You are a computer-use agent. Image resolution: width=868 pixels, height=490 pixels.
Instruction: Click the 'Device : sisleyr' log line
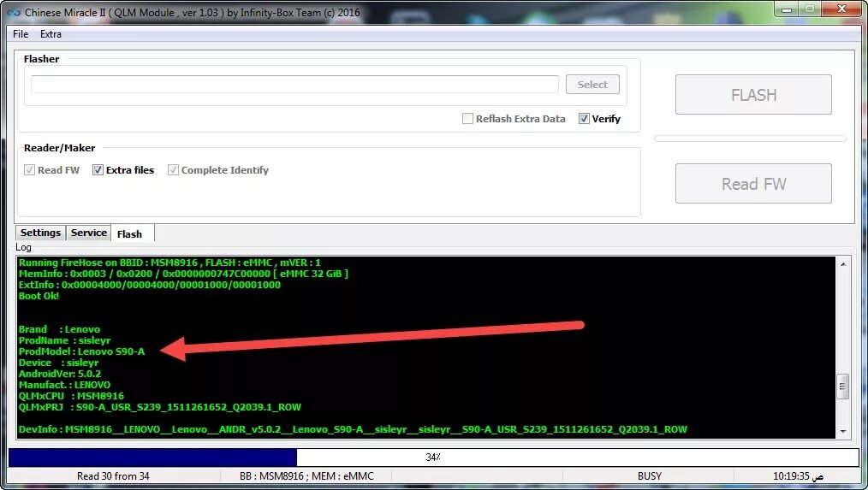[59, 363]
